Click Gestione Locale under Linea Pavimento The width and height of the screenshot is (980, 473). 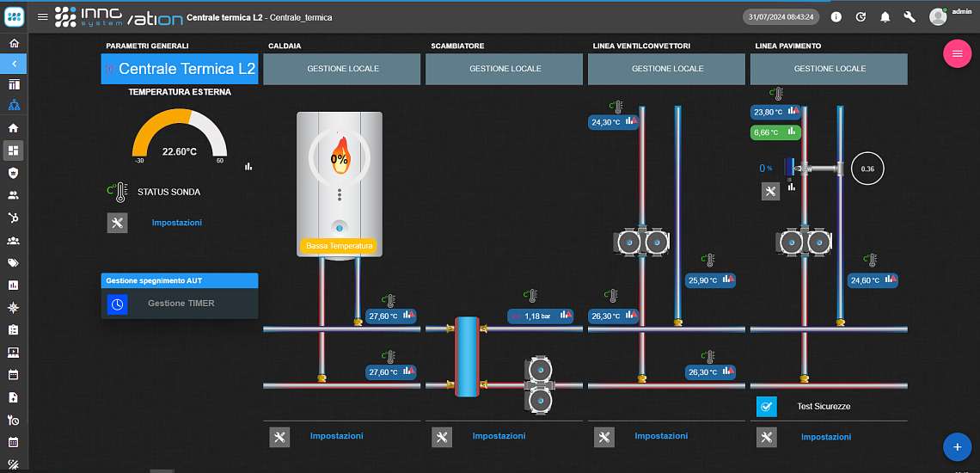click(x=830, y=69)
